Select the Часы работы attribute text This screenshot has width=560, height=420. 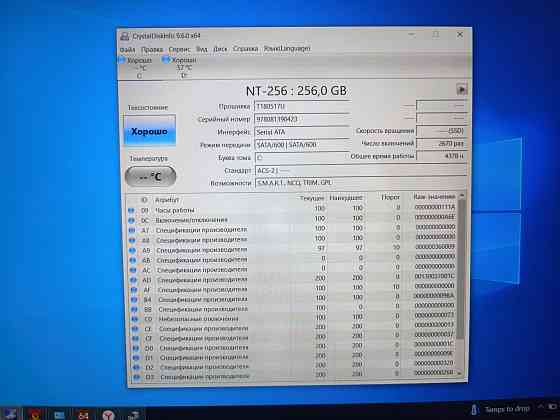(175, 210)
